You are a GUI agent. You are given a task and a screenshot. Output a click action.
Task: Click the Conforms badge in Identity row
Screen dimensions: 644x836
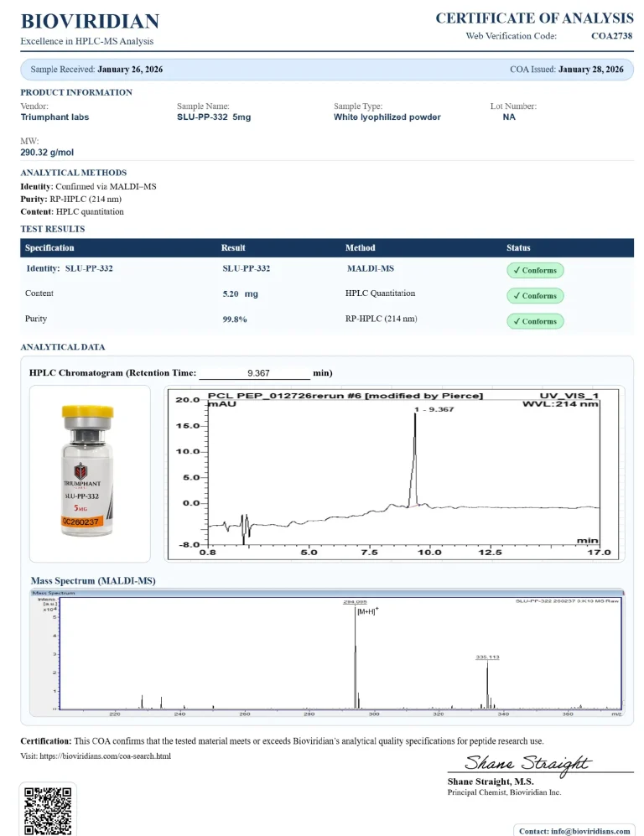click(535, 270)
